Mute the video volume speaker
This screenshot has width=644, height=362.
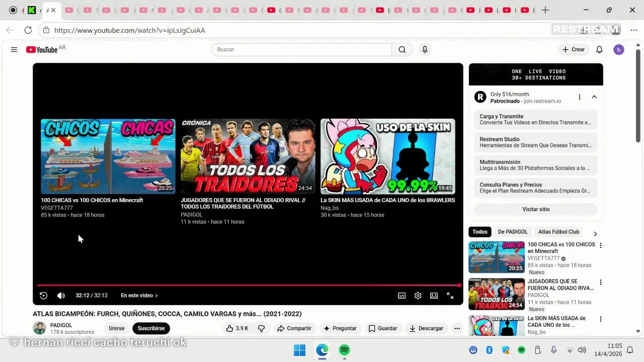pyautogui.click(x=61, y=296)
